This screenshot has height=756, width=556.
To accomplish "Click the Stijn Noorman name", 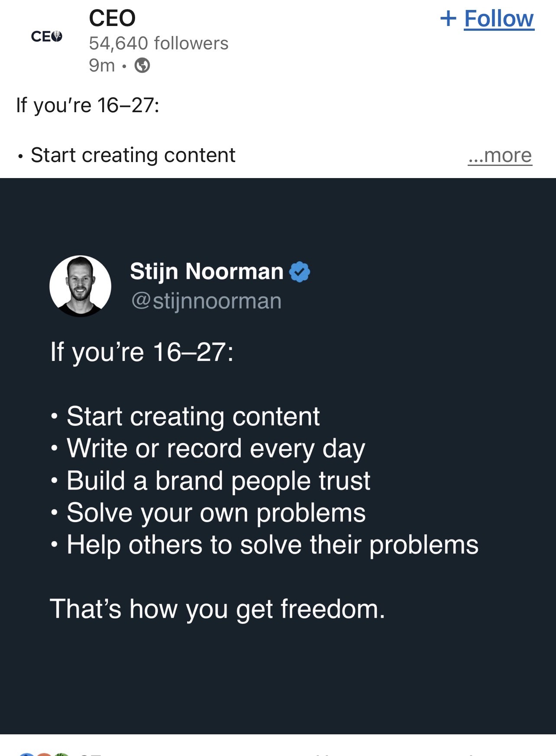I will tap(207, 272).
